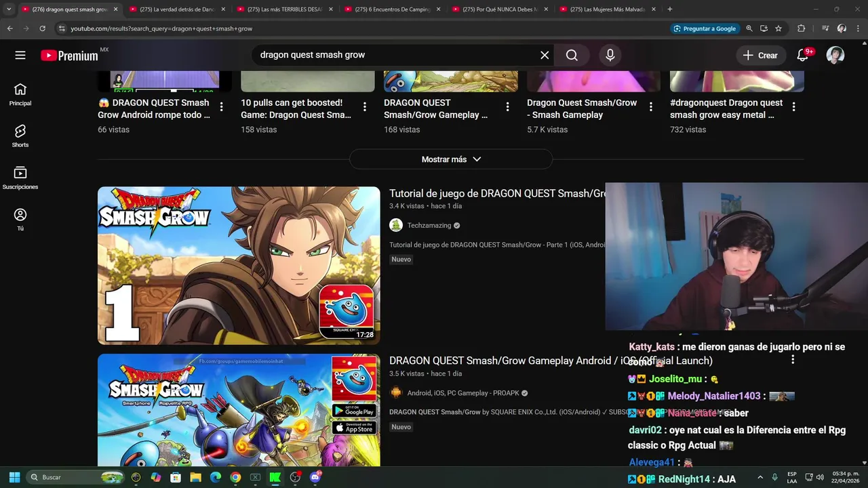Open Microsoft Copilot from taskbar
The height and width of the screenshot is (488, 868).
(x=156, y=477)
